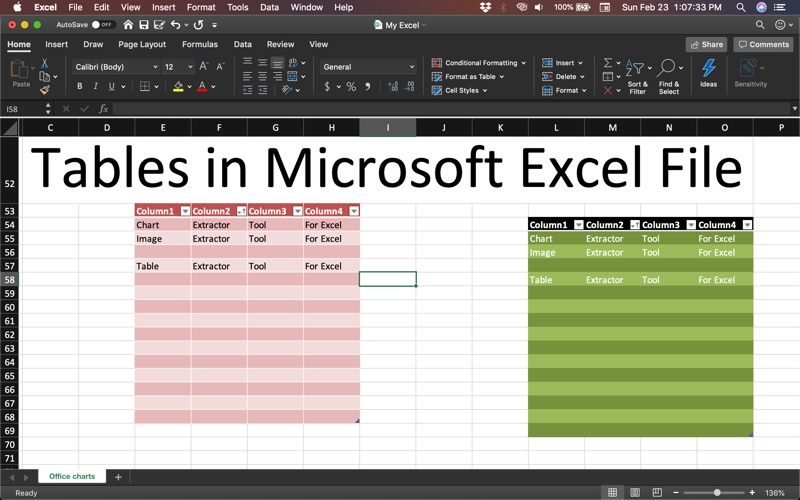The height and width of the screenshot is (500, 800).
Task: Add a new sheet with the plus
Action: click(x=118, y=477)
